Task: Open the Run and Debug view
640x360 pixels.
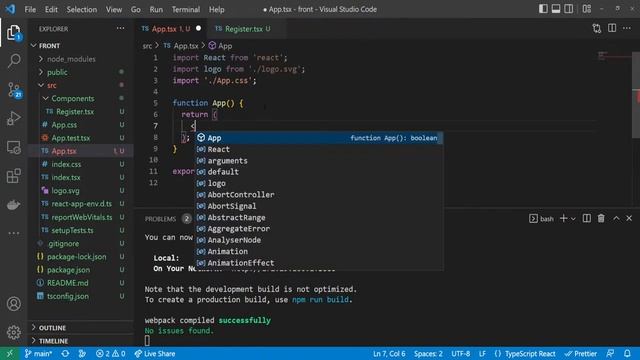Action: 13,118
